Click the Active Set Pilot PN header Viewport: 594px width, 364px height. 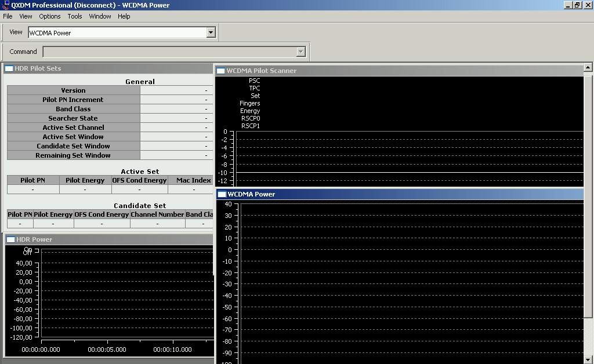click(x=33, y=180)
